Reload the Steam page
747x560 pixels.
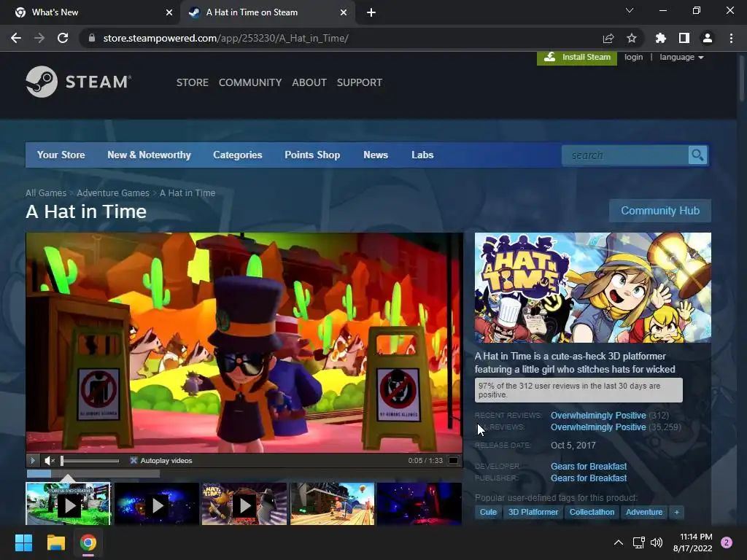(63, 38)
